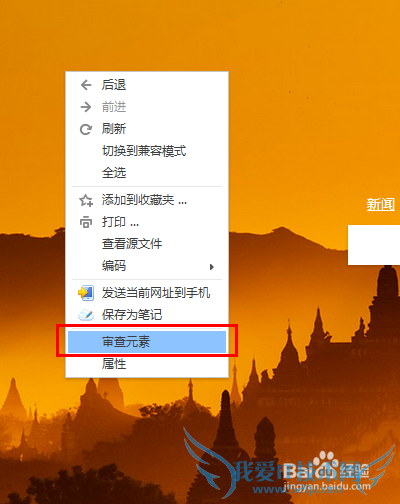This screenshot has width=400, height=504.
Task: Click the cloud note pencil icon
Action: [86, 315]
